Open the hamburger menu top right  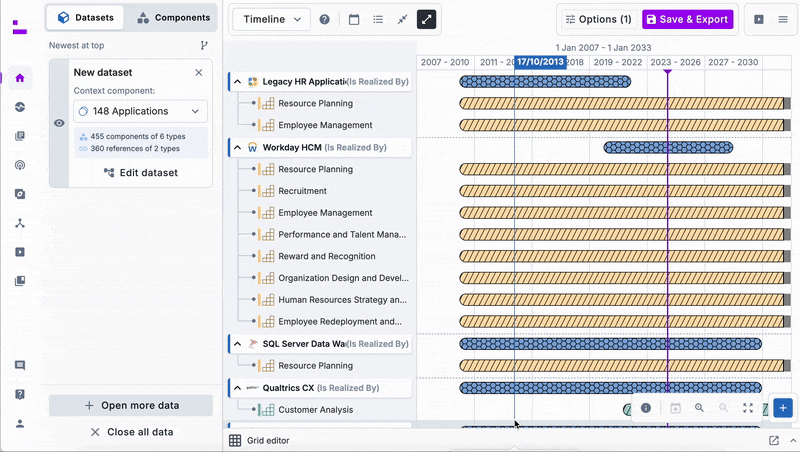tap(783, 19)
